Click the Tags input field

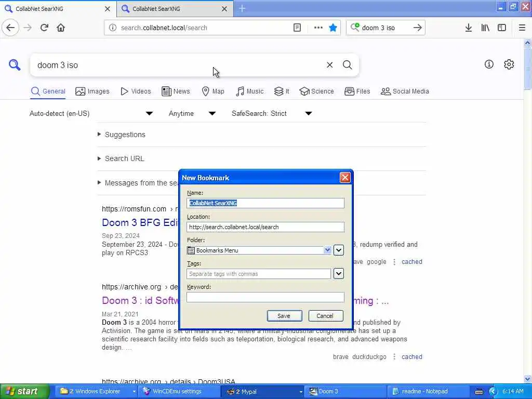[259, 274]
